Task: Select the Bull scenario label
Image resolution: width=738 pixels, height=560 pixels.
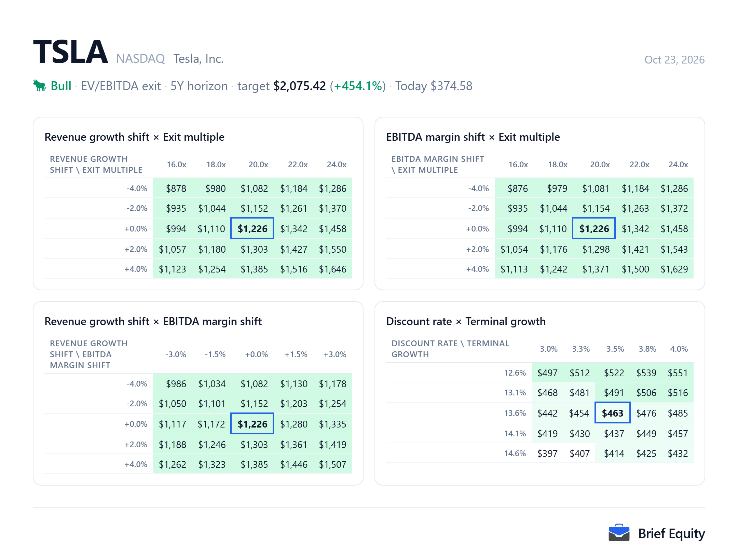Action: click(x=61, y=86)
